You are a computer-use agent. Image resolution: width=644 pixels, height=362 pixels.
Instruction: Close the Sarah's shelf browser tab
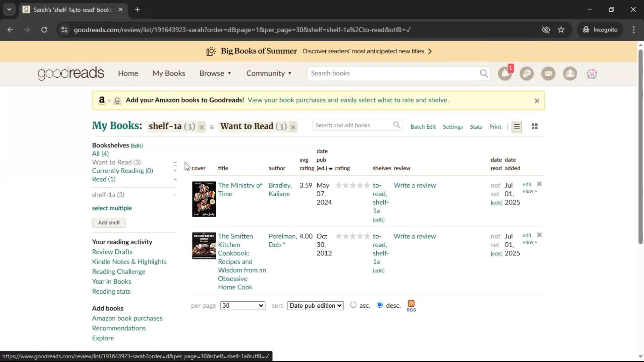click(x=120, y=10)
